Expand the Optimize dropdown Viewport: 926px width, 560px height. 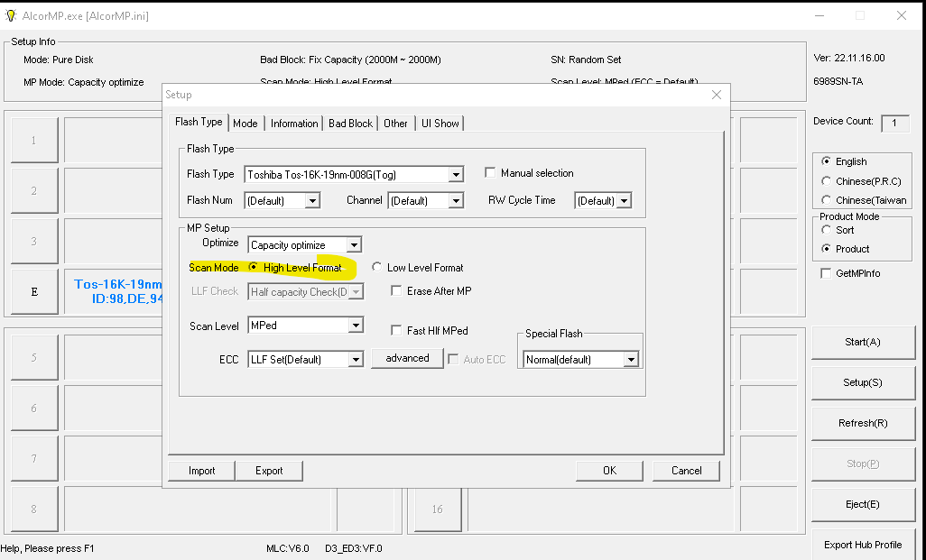point(354,245)
